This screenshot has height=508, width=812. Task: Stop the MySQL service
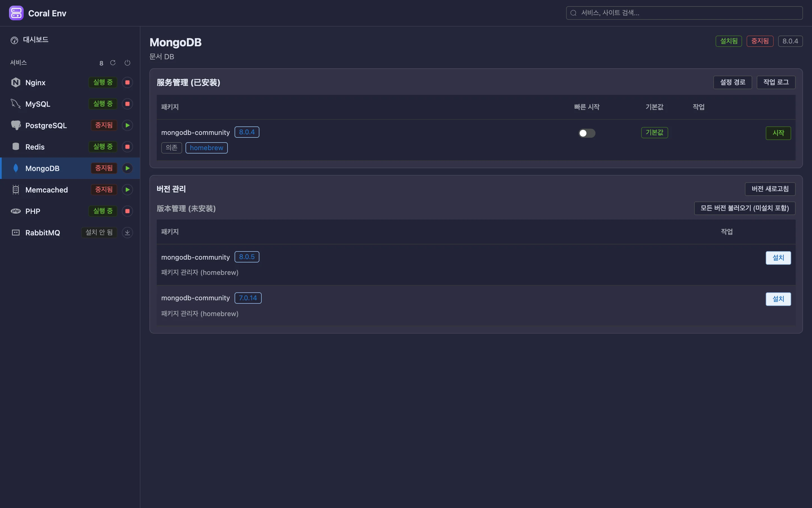pyautogui.click(x=127, y=104)
